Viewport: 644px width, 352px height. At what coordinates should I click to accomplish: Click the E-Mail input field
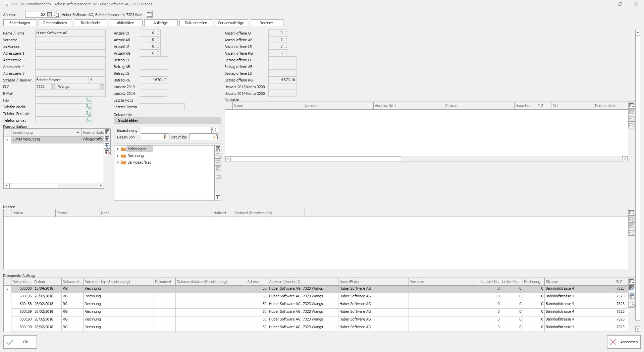[x=70, y=93]
